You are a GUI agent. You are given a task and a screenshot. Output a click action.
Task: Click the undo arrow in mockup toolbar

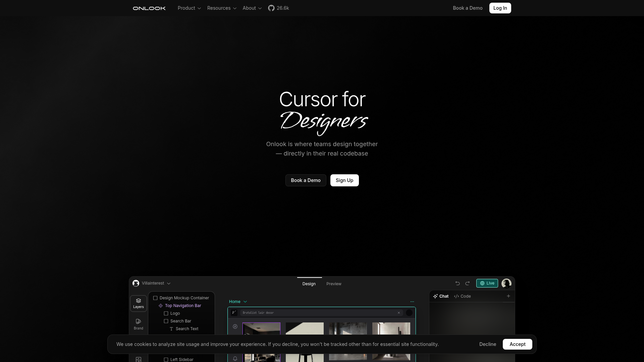tap(458, 283)
